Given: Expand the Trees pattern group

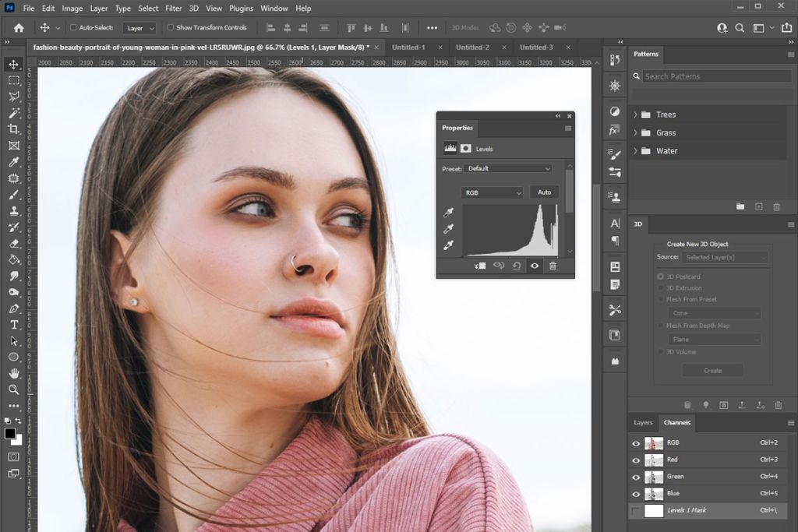Looking at the screenshot, I should pos(636,115).
